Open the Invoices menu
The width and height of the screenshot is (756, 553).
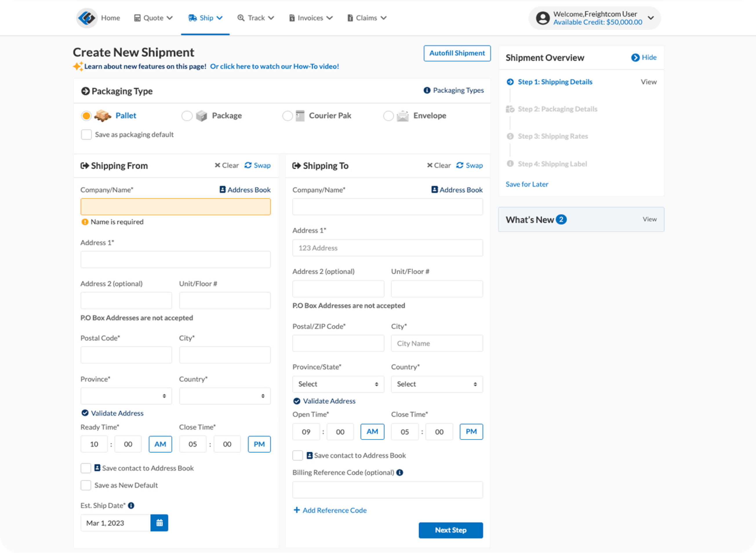click(310, 18)
